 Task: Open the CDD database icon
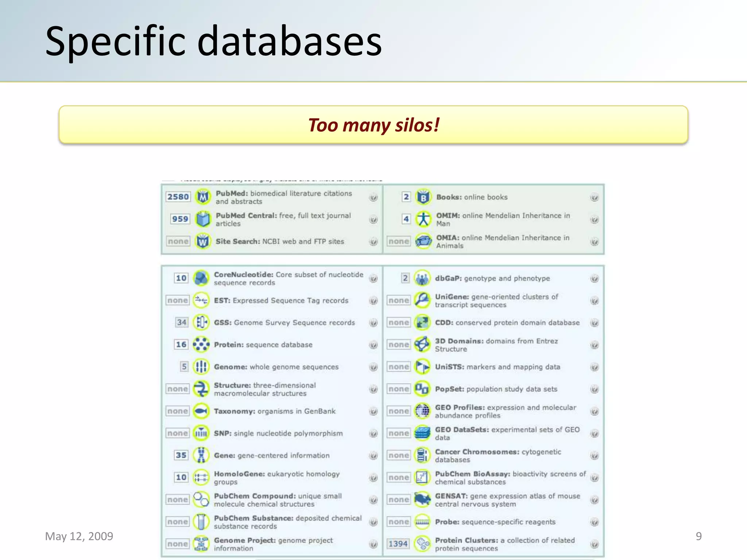[x=422, y=322]
